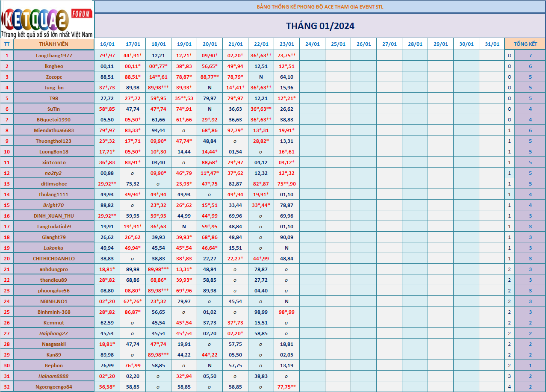The width and height of the screenshot is (546, 392).
Task: Click member name phuongduc56
Action: (54, 291)
